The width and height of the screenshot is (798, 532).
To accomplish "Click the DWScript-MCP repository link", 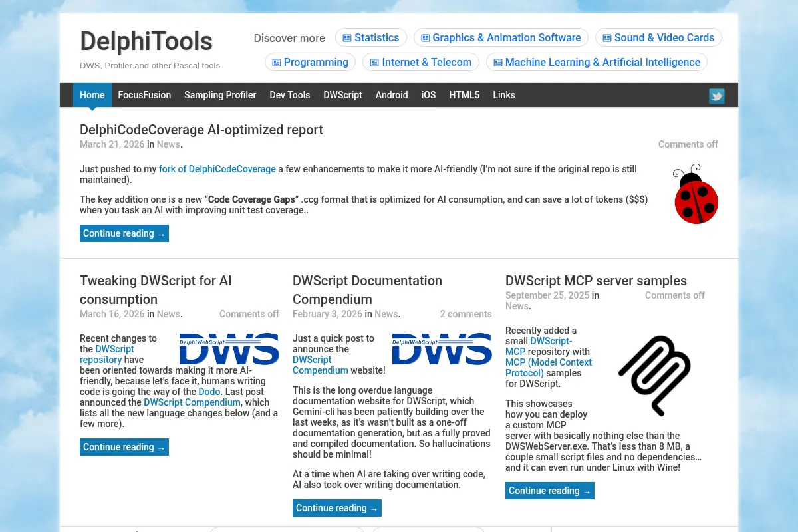I will click(x=539, y=346).
